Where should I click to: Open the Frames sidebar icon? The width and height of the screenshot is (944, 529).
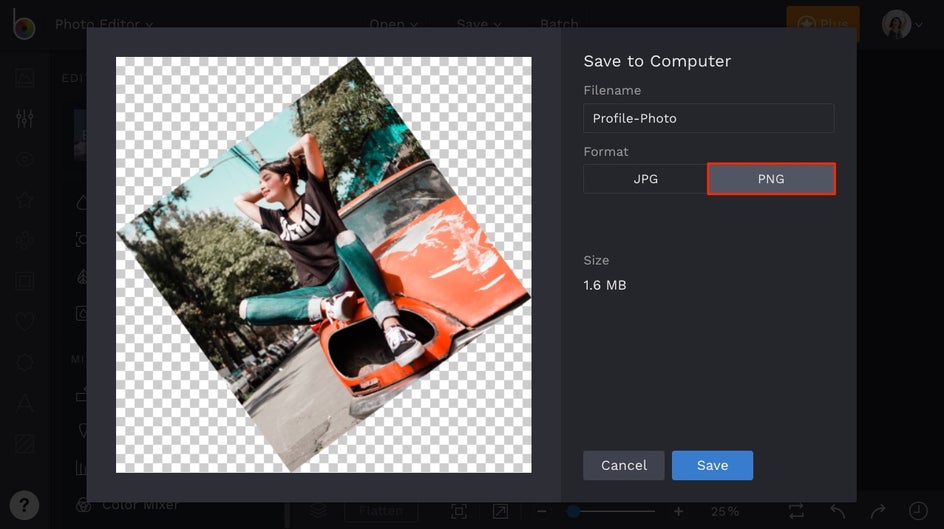[x=25, y=281]
